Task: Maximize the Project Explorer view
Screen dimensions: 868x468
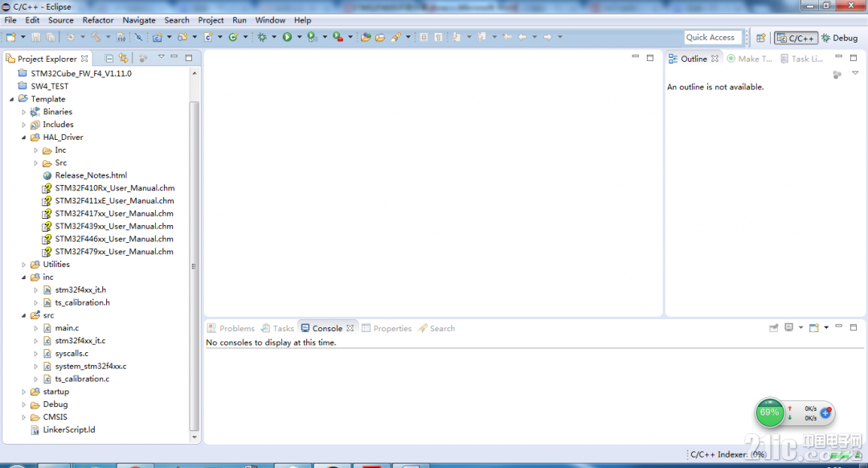Action: (189, 58)
